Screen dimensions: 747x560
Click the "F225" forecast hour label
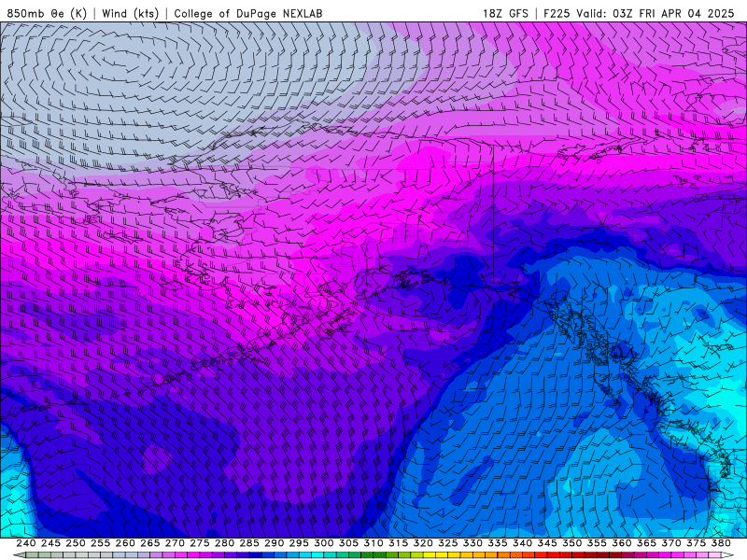(557, 13)
